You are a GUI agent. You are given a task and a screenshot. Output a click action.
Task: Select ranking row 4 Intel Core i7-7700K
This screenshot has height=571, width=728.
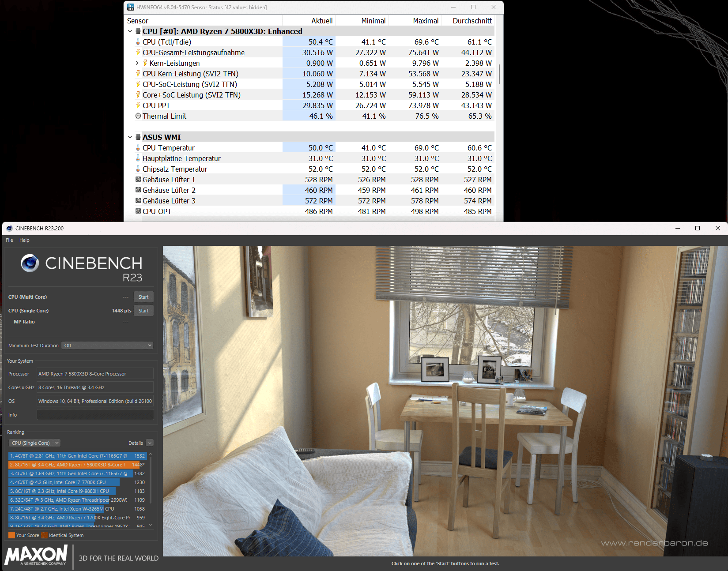77,482
